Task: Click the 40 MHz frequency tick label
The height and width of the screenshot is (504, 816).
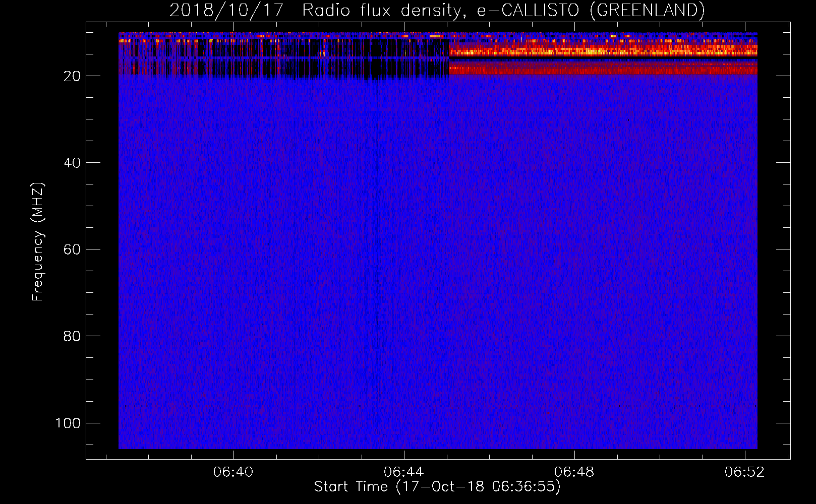Action: (x=72, y=163)
